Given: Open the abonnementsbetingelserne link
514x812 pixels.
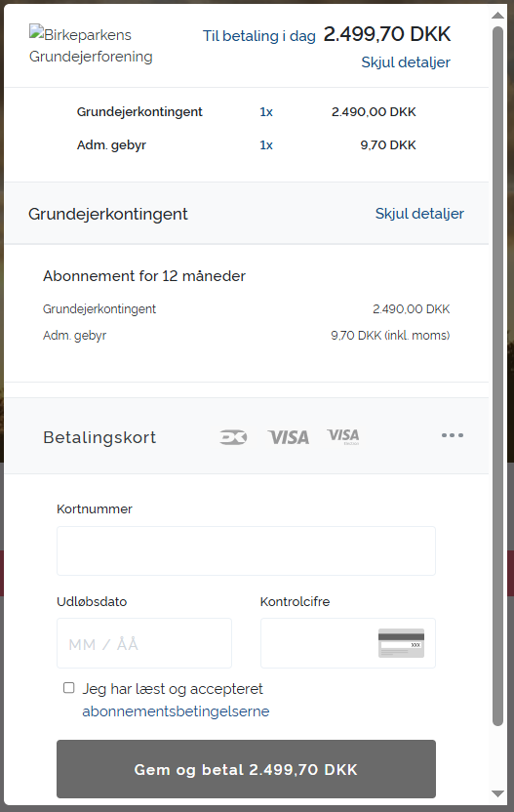Looking at the screenshot, I should (x=176, y=711).
